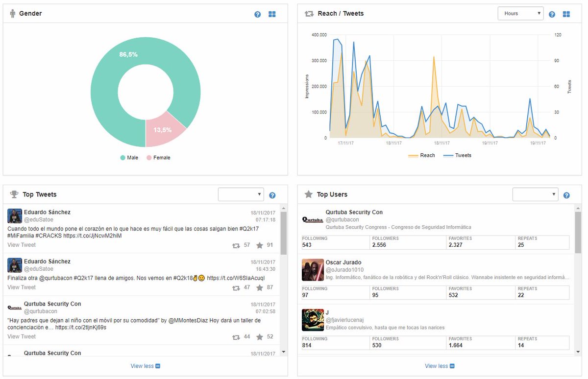This screenshot has height=379, width=588.
Task: Click Qurtuba logo on the 07:02:58 tweet
Action: pyautogui.click(x=15, y=308)
